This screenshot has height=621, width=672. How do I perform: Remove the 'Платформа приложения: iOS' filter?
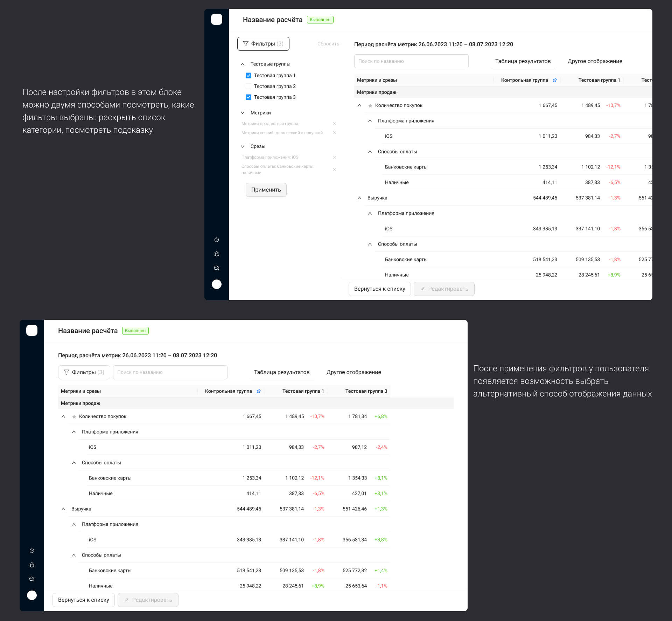point(335,157)
